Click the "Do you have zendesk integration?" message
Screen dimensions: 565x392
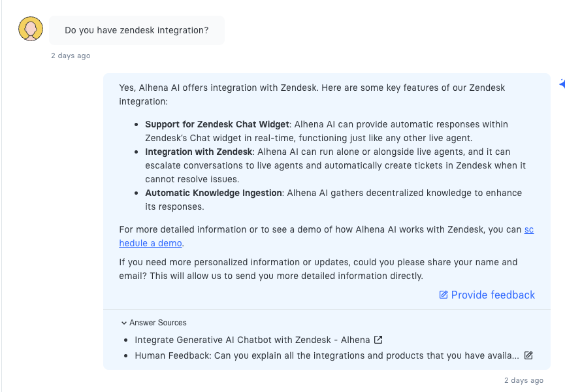pyautogui.click(x=137, y=30)
